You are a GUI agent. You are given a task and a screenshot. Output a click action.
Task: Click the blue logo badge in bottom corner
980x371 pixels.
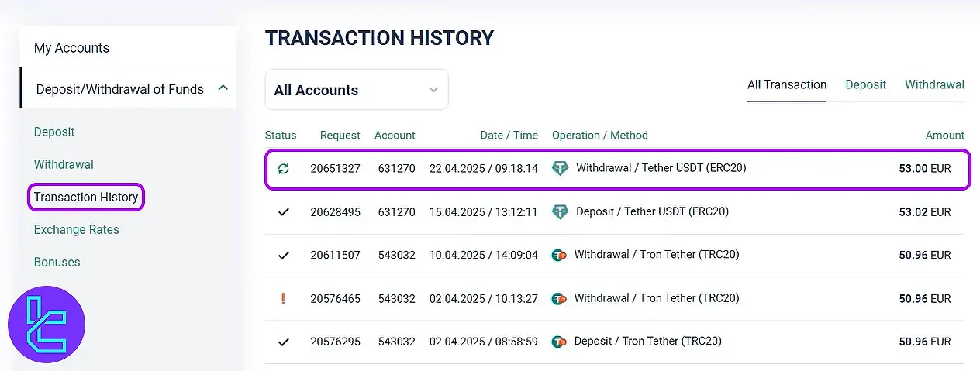[x=46, y=325]
